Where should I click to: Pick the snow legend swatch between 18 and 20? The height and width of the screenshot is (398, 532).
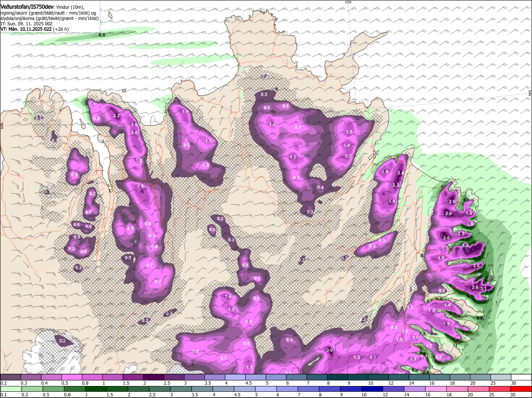[x=460, y=377]
